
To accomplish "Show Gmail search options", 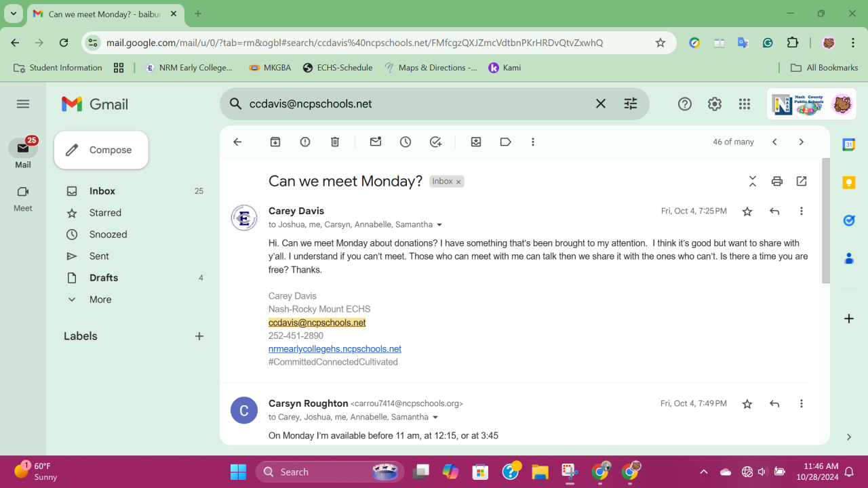I will [631, 104].
